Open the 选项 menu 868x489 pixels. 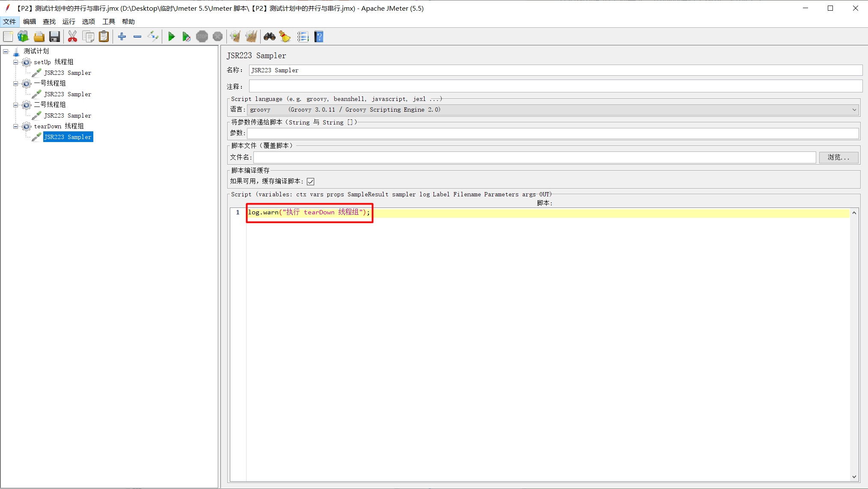tap(89, 22)
